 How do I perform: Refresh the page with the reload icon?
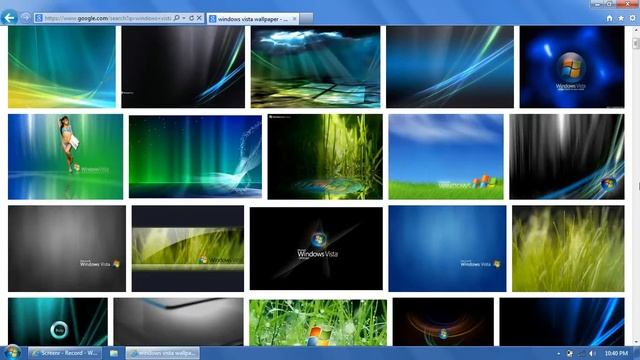point(191,18)
